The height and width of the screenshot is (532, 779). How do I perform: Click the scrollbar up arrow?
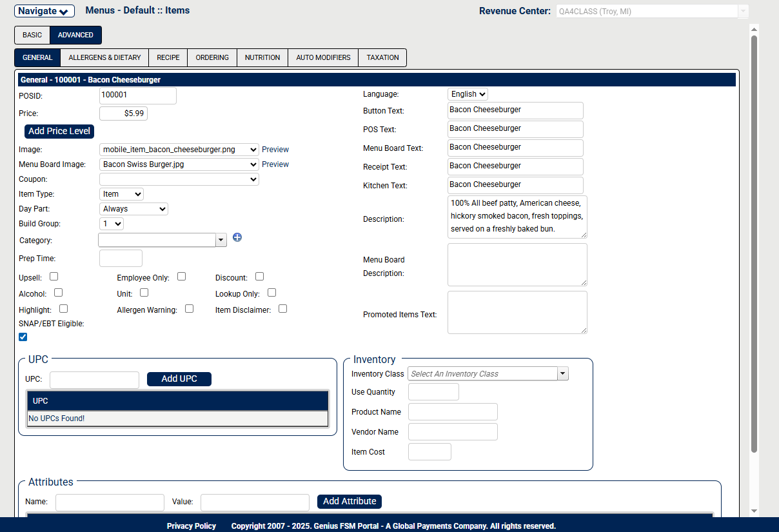pos(754,29)
